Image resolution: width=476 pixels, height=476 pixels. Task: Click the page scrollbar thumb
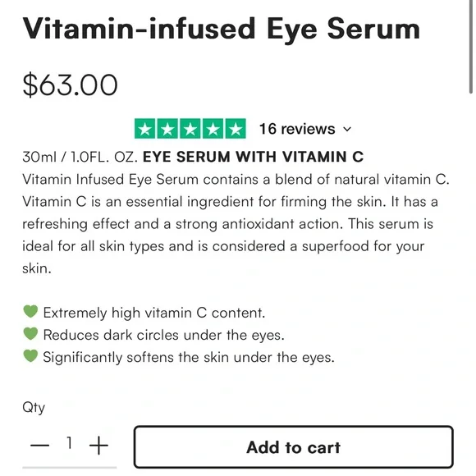pyautogui.click(x=471, y=45)
